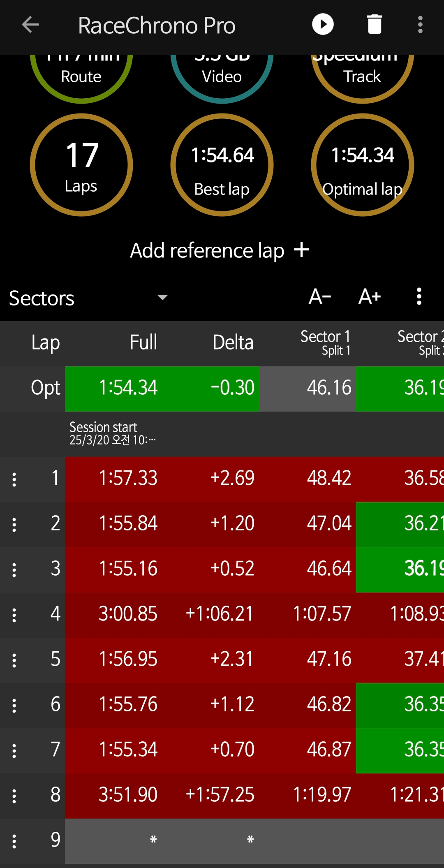
Task: Open lap 6 row menu
Action: click(14, 706)
